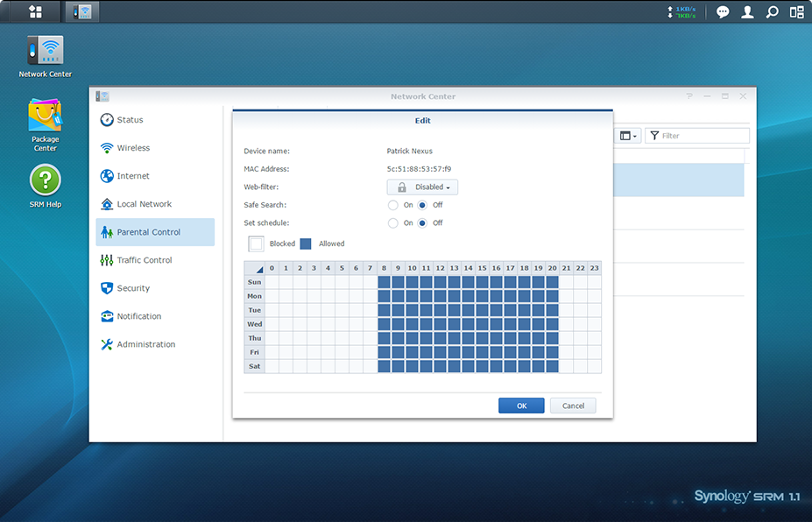
Task: Select Off for Safe Search
Action: click(x=422, y=205)
